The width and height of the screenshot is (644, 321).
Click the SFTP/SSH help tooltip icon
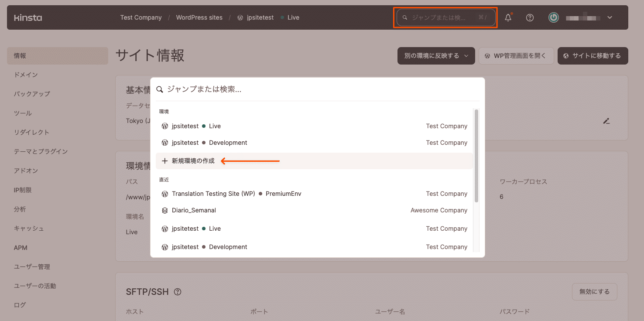click(178, 292)
